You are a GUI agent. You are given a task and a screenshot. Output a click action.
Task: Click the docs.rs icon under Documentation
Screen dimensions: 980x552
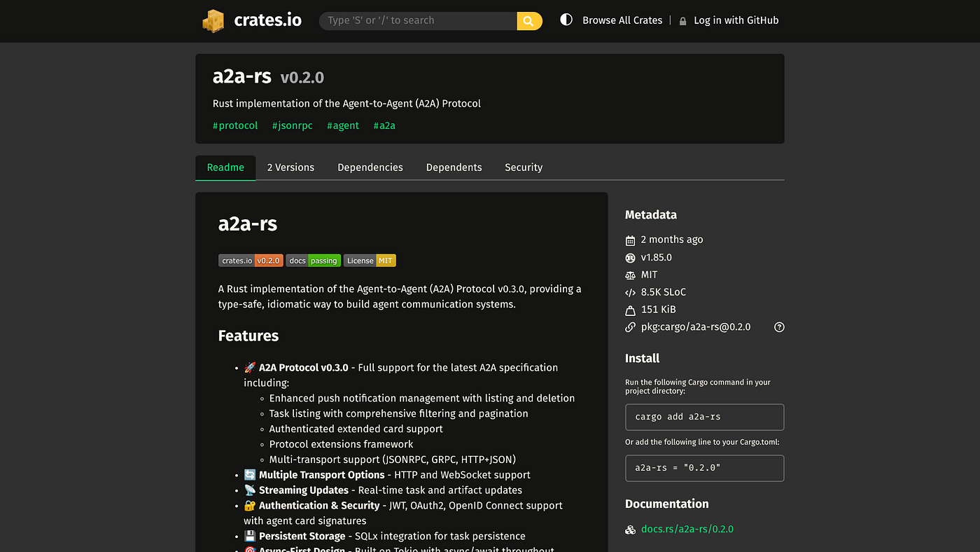(630, 530)
